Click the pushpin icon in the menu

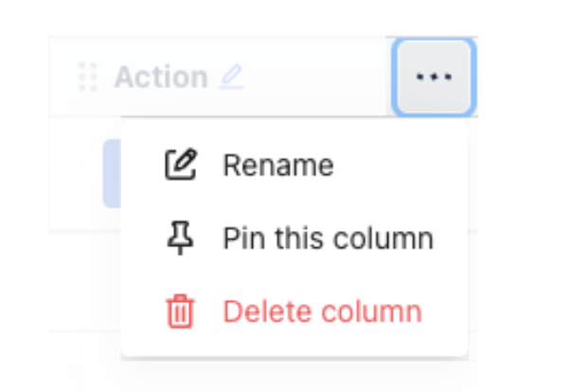click(x=180, y=238)
